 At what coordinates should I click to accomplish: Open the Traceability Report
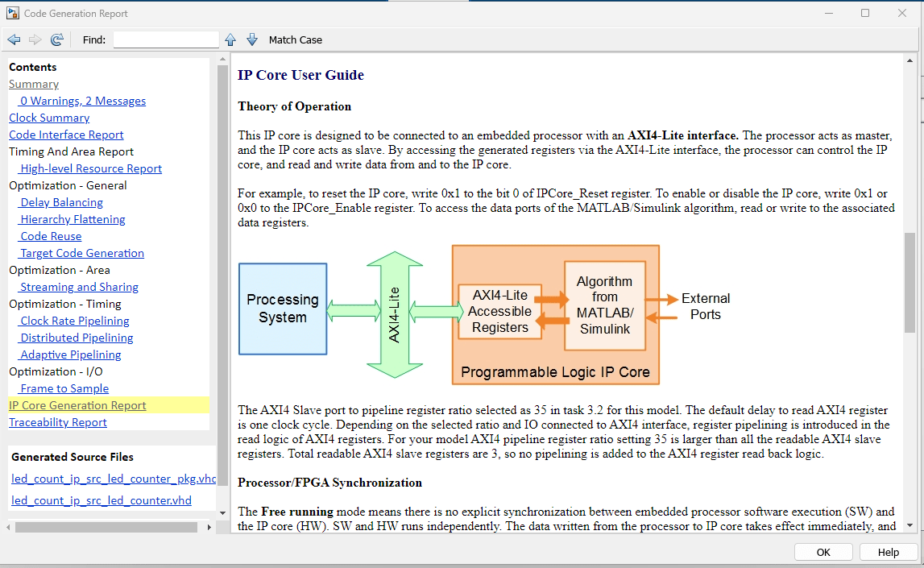pos(58,422)
